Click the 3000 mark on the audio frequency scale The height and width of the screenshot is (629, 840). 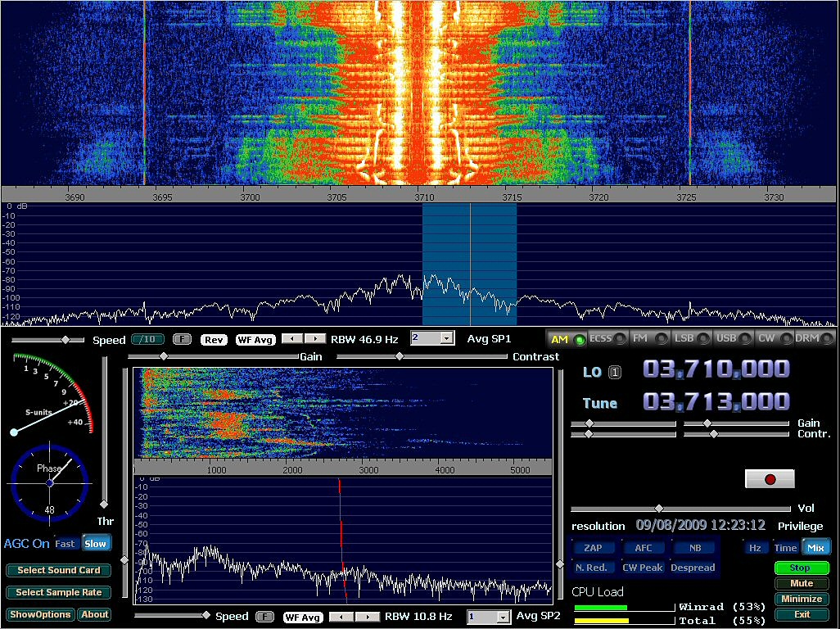[x=368, y=470]
